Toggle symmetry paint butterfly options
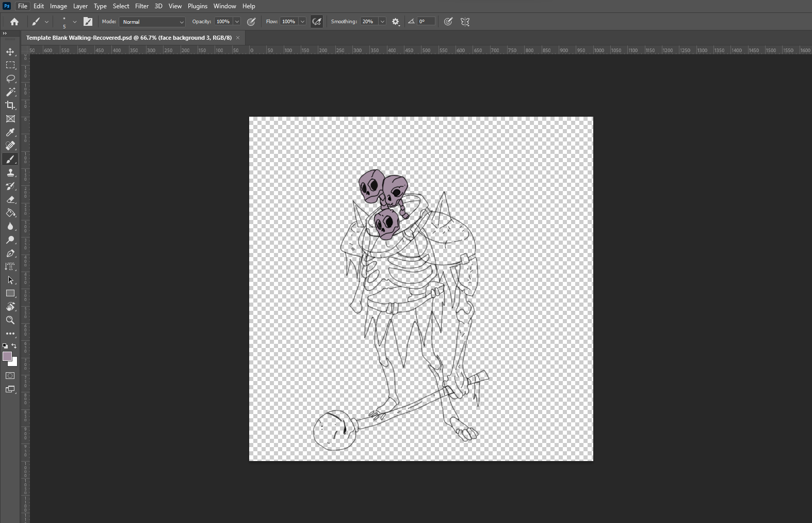 465,22
